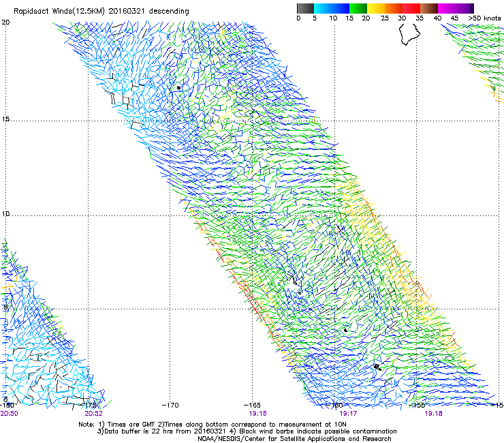
Task: Click the longitude '-175' label on bottom axis
Action: point(89,405)
